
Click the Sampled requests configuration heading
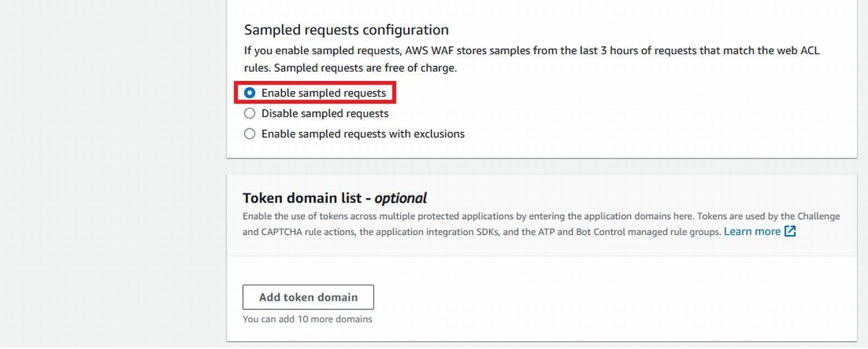point(346,30)
